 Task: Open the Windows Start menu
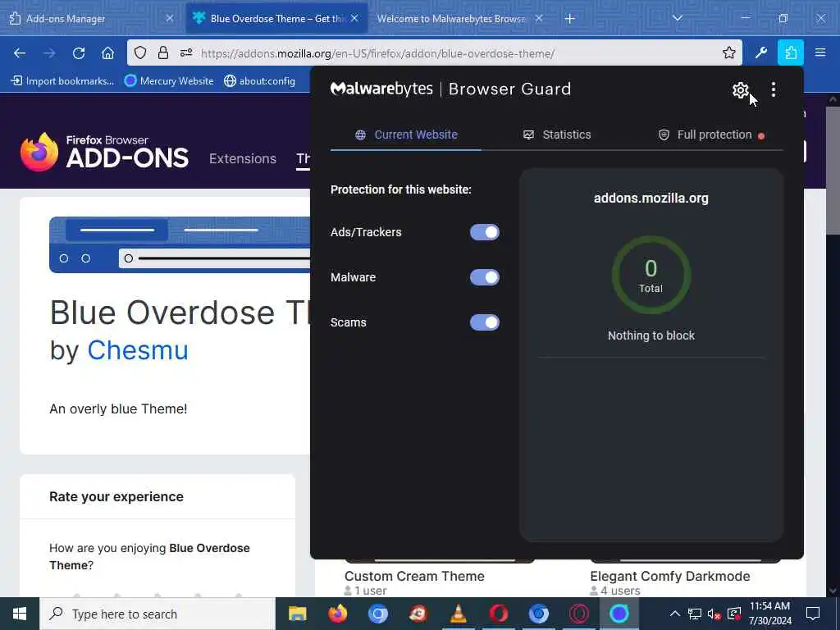20,614
